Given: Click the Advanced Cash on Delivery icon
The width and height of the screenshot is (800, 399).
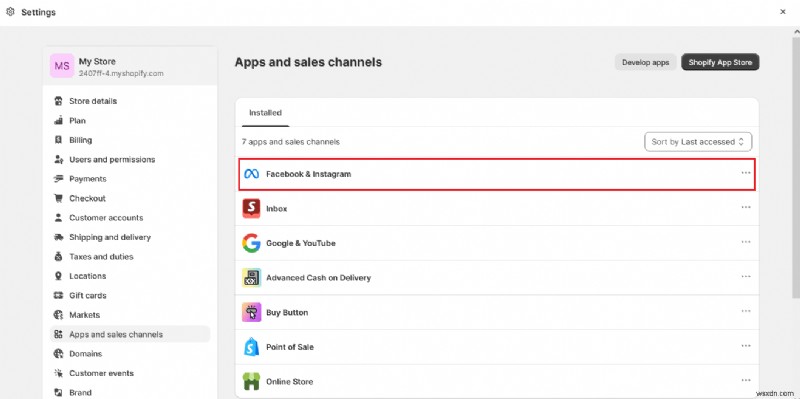Looking at the screenshot, I should 251,278.
